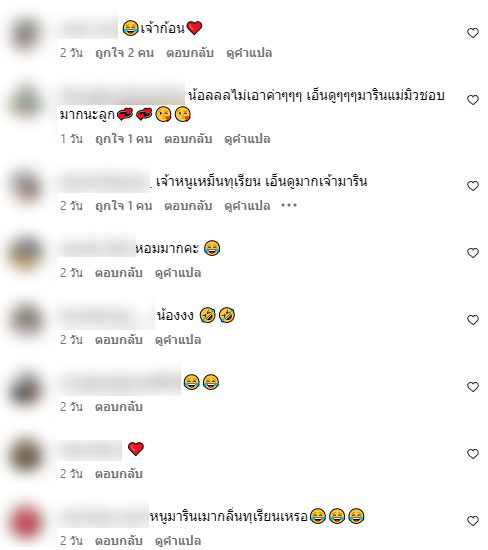The height and width of the screenshot is (550, 488).
Task: Reply to the หอมมากคะ comment
Action: tap(119, 273)
